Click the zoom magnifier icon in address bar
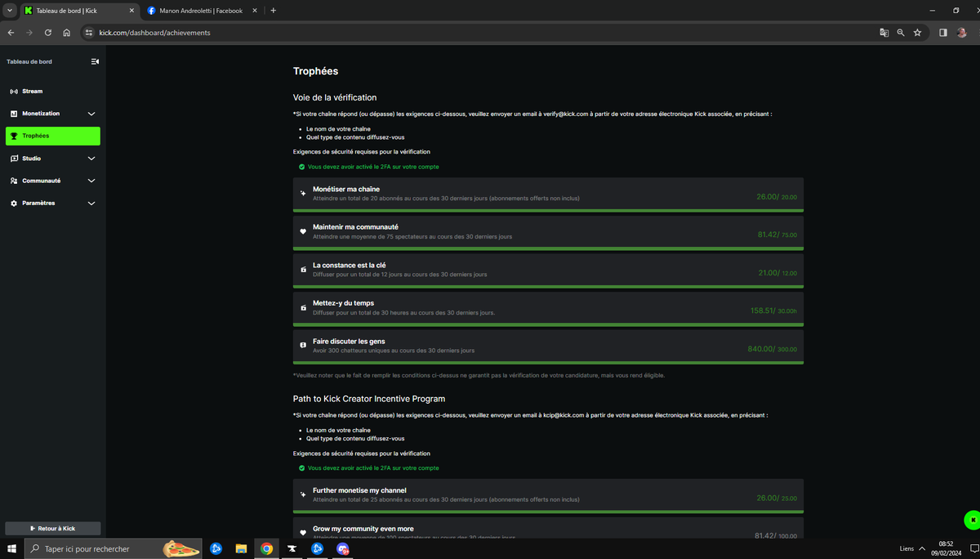Image resolution: width=980 pixels, height=559 pixels. click(x=901, y=33)
